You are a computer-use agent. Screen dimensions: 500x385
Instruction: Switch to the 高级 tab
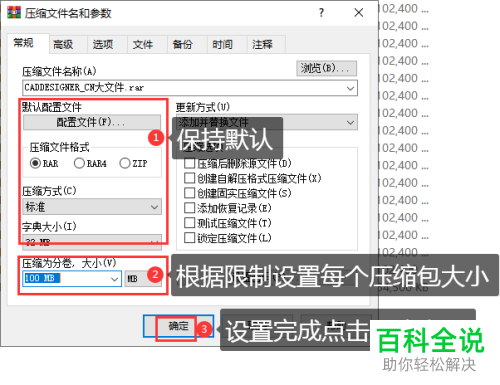click(x=68, y=45)
